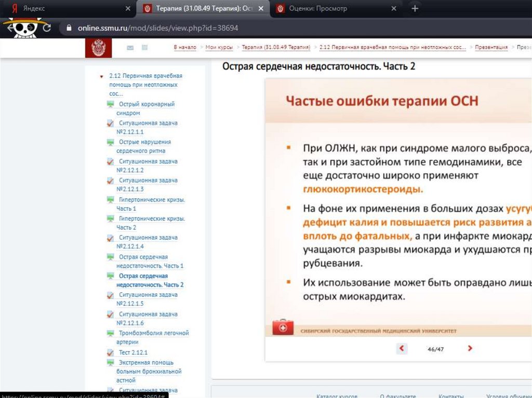Open Острые нарушения сердечного ритма link
This screenshot has height=398, width=532.
pos(144,146)
